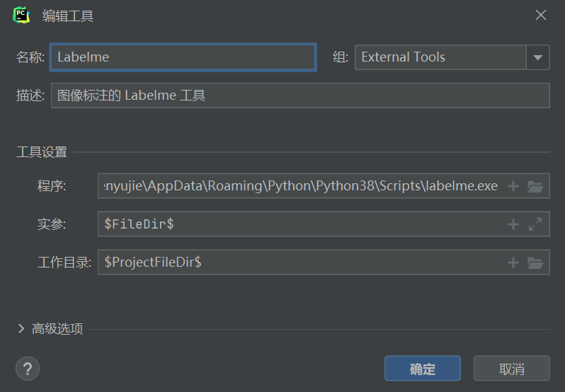Viewport: 565px width, 392px height.
Task: Cancel with the 取消 button
Action: coord(512,369)
